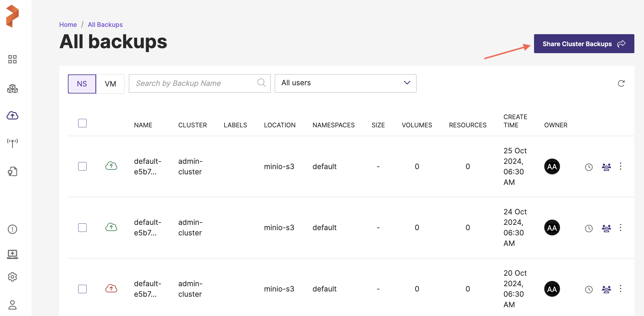
Task: Select the NS tab
Action: (82, 84)
